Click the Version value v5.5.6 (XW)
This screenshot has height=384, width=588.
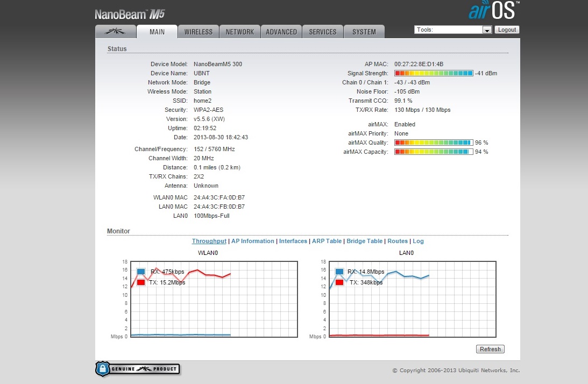(209, 119)
